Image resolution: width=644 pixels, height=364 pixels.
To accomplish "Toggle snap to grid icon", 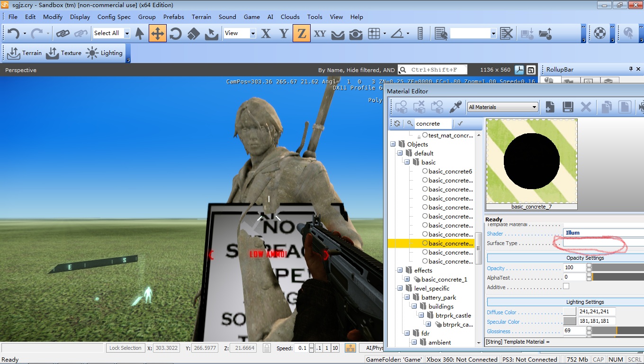I will click(374, 33).
